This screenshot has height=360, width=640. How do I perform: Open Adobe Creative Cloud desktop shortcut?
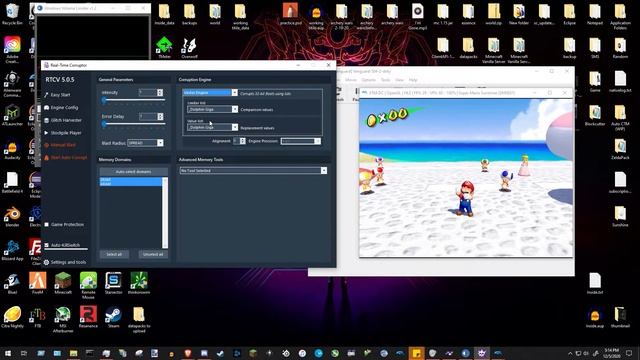point(12,50)
